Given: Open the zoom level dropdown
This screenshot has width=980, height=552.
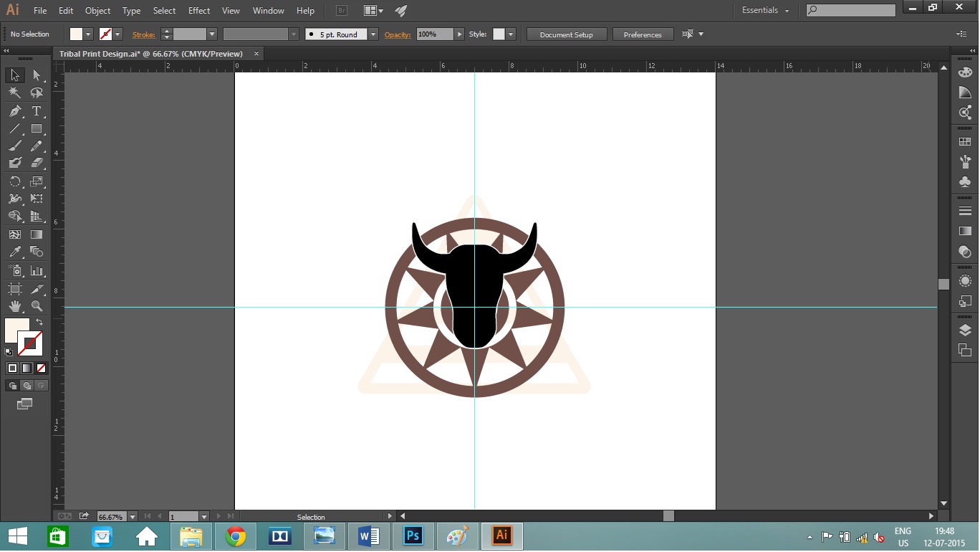Looking at the screenshot, I should pyautogui.click(x=131, y=516).
